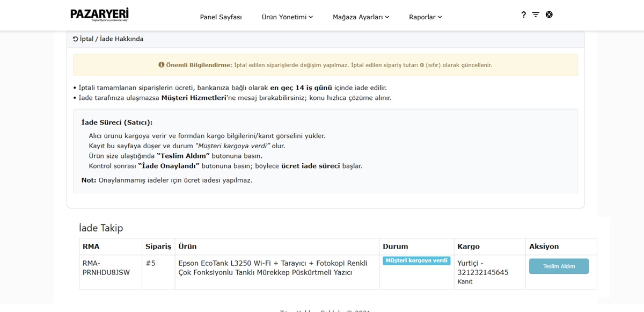Open the Kanıt proof link
Image resolution: width=644 pixels, height=312 pixels.
point(465,281)
